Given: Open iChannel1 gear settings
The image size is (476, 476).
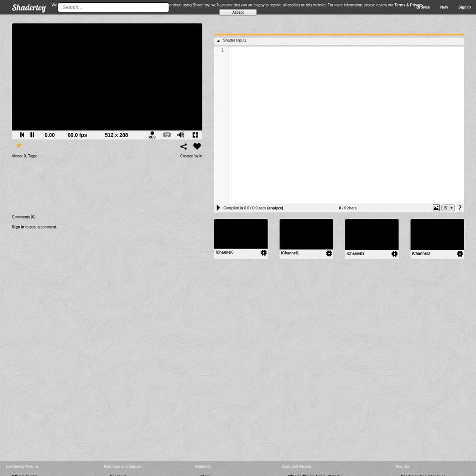Looking at the screenshot, I should 329,253.
